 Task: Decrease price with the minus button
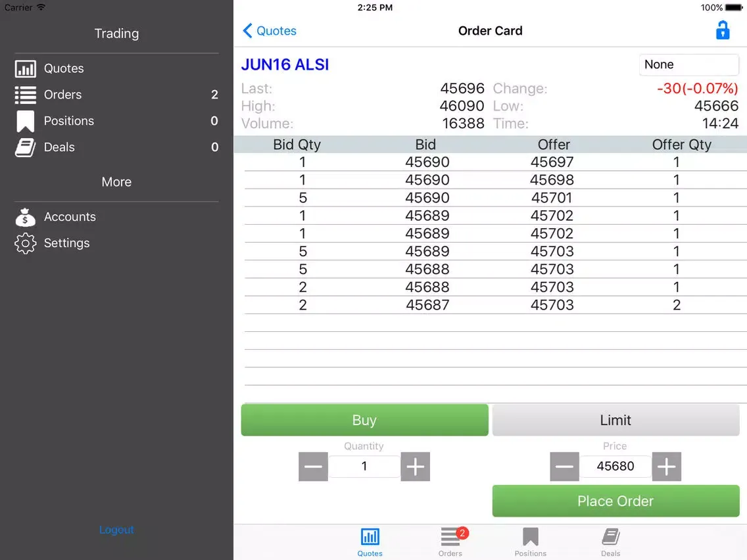coord(564,466)
